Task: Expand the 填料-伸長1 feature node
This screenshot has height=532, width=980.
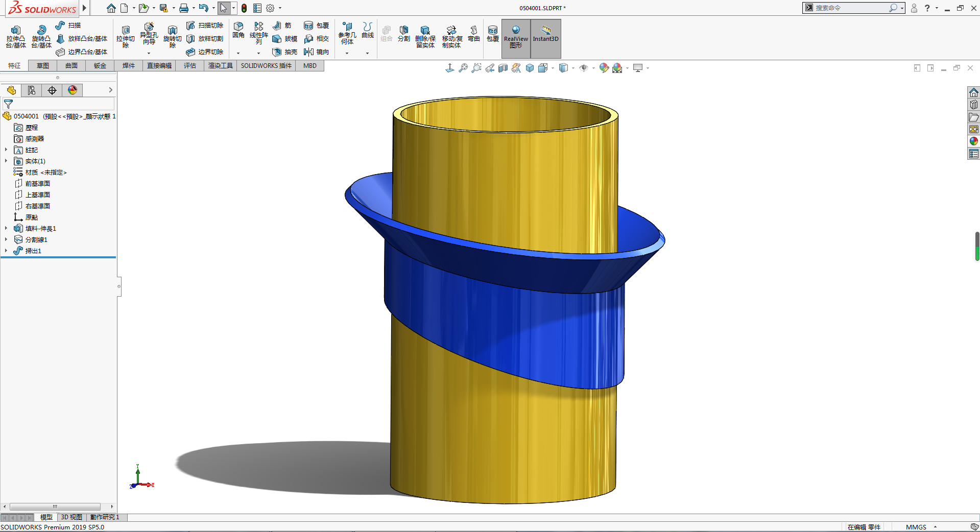Action: [6, 229]
